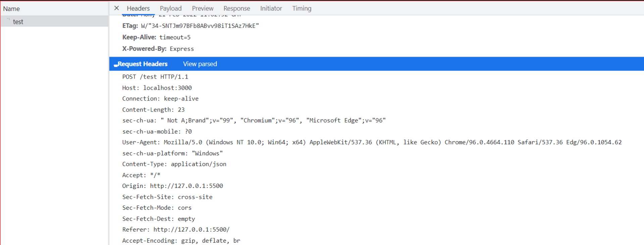Screen dimensions: 644x245
Task: Click the Sec-Fetch-Dest empty line
Action: point(159,219)
